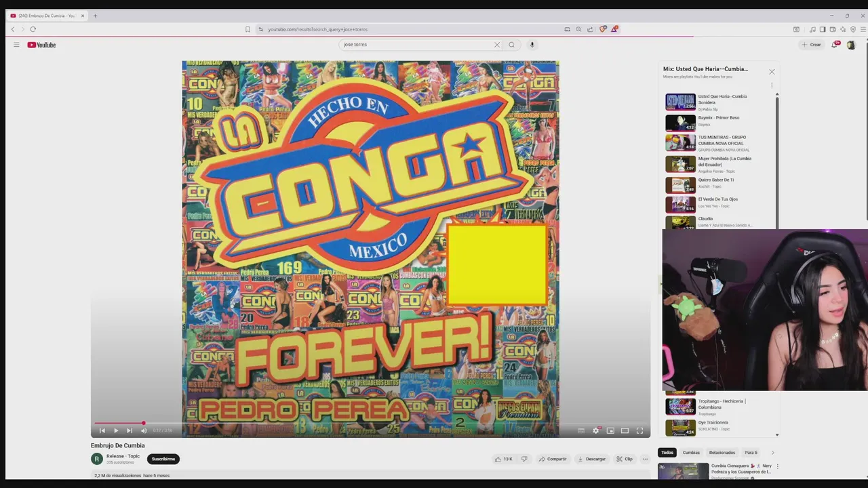Click the Brave shields icon in address bar
The height and width of the screenshot is (488, 868).
click(602, 29)
